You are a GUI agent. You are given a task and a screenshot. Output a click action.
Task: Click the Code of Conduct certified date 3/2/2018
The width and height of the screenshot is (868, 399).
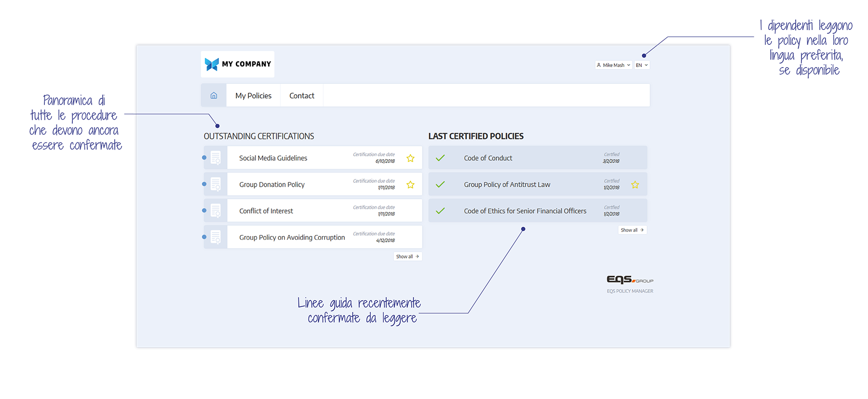pos(611,161)
